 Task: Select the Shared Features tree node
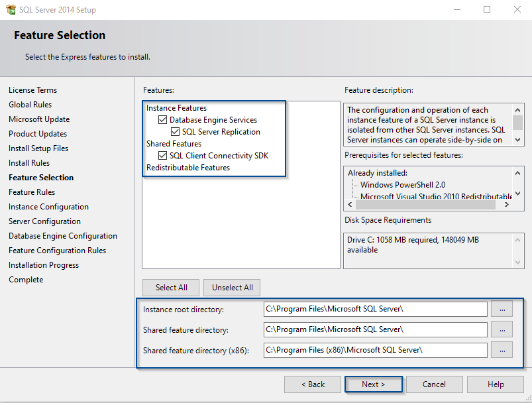pos(174,144)
